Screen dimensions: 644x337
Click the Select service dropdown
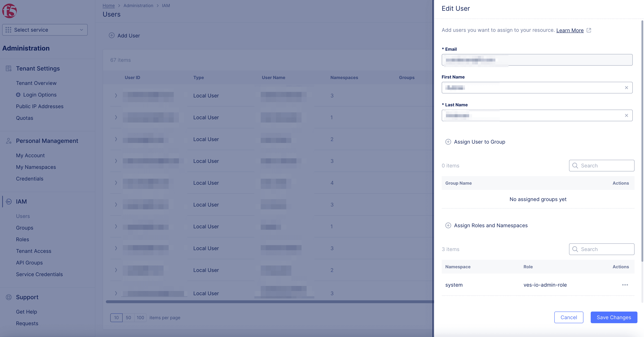coord(45,30)
